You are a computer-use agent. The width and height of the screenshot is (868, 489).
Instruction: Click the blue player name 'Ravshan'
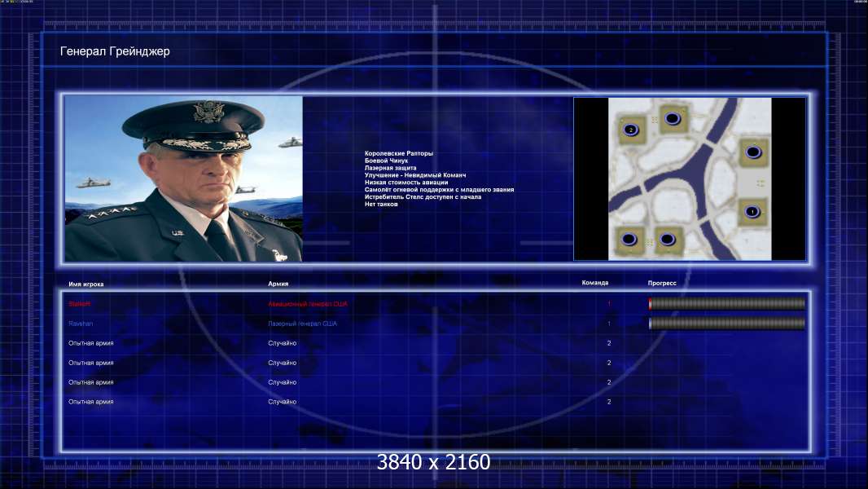coord(81,324)
